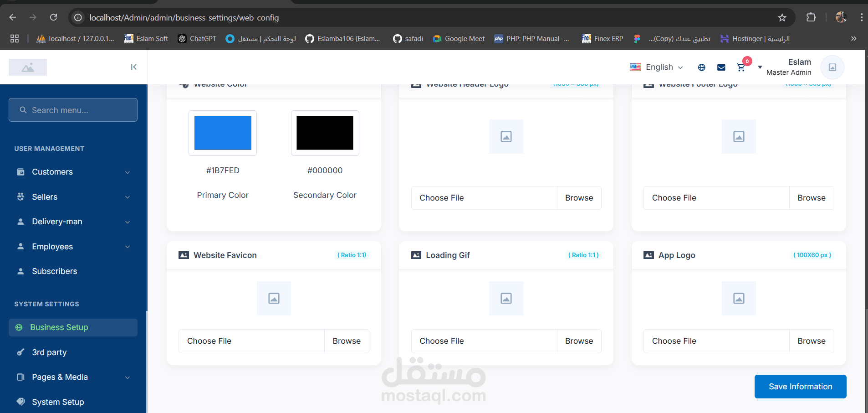
Task: Expand the Sellers submenu chevron
Action: click(x=128, y=197)
